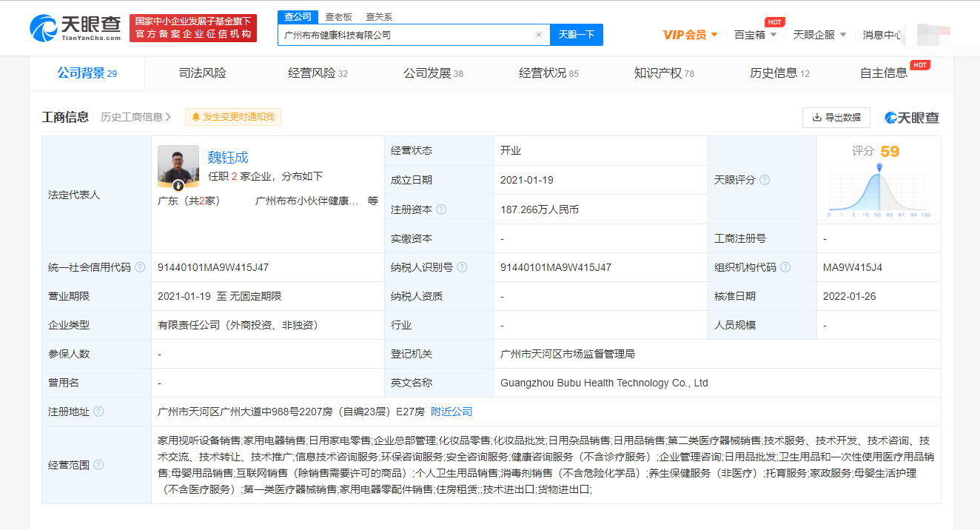Switch to the 查老板 search tab
Screen dimensions: 980x530
(x=338, y=17)
